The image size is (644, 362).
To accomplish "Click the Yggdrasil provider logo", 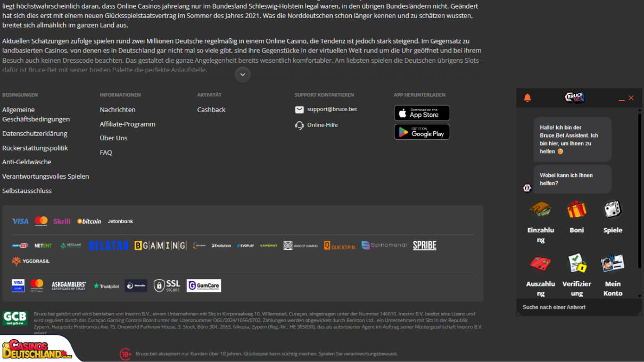I will [x=30, y=261].
